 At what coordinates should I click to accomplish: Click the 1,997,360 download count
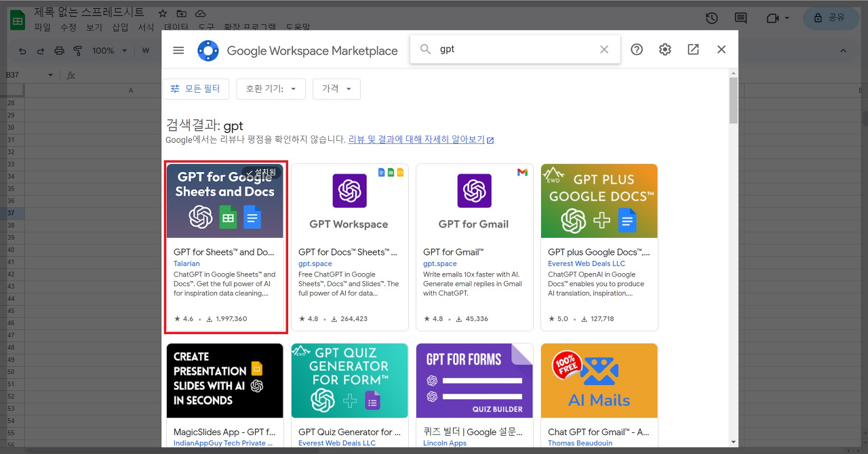click(x=231, y=318)
